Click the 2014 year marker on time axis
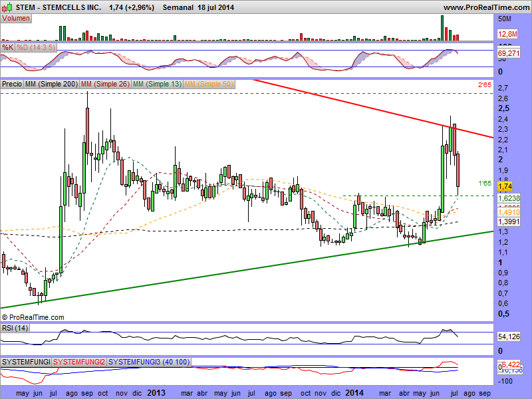This screenshot has height=399, width=532. [x=354, y=393]
